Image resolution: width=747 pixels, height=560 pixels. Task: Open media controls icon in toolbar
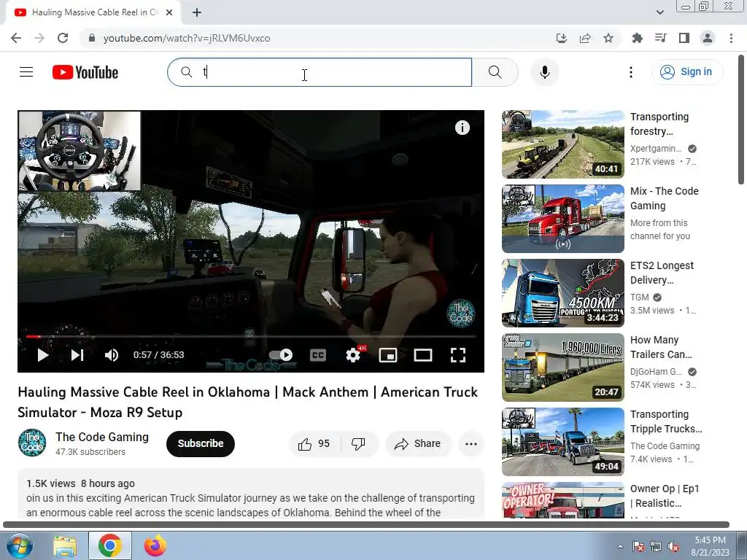click(660, 38)
